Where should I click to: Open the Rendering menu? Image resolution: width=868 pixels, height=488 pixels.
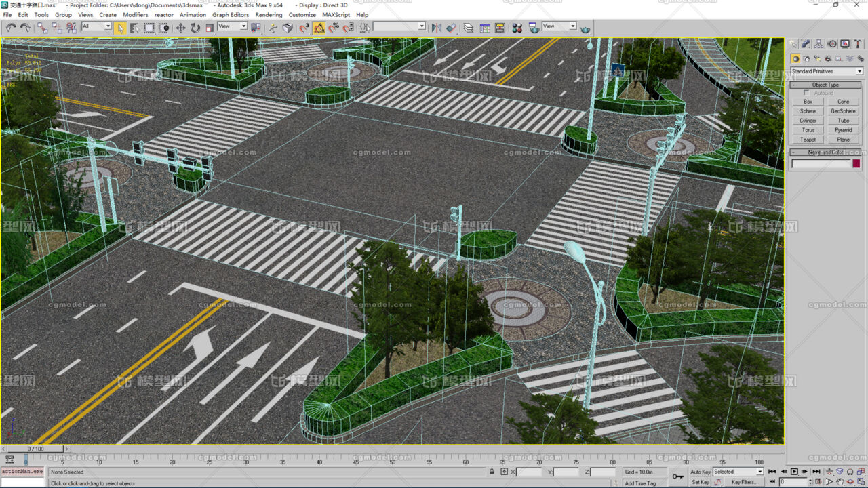click(269, 14)
